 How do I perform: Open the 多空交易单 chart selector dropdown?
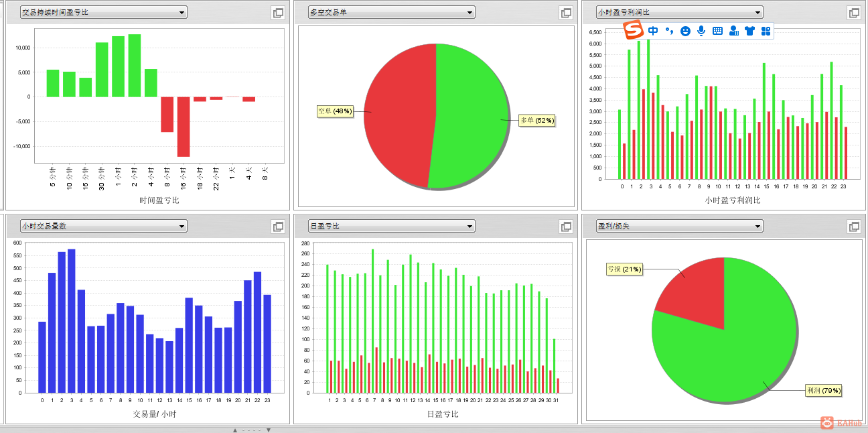point(391,12)
